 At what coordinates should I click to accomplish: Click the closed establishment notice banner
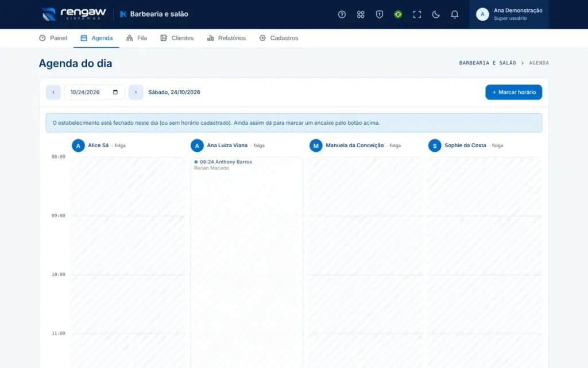[x=294, y=123]
